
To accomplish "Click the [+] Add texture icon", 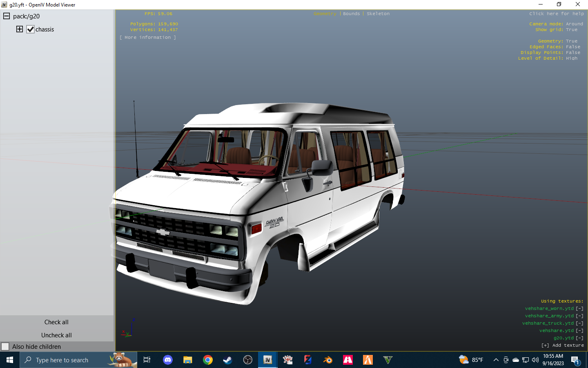I will (x=545, y=345).
